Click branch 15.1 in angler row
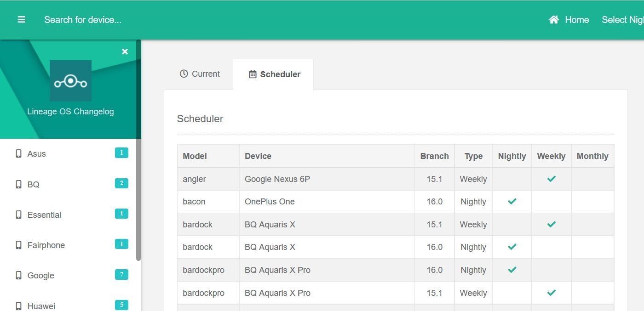Viewport: 644px width, 311px height. pyautogui.click(x=435, y=179)
